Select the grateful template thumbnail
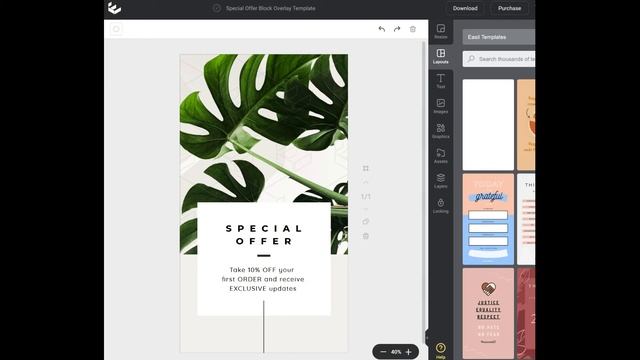Image resolution: width=640 pixels, height=360 pixels. point(488,219)
